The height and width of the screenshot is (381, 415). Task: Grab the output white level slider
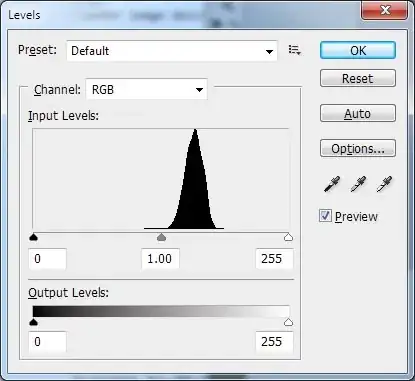[x=288, y=322]
